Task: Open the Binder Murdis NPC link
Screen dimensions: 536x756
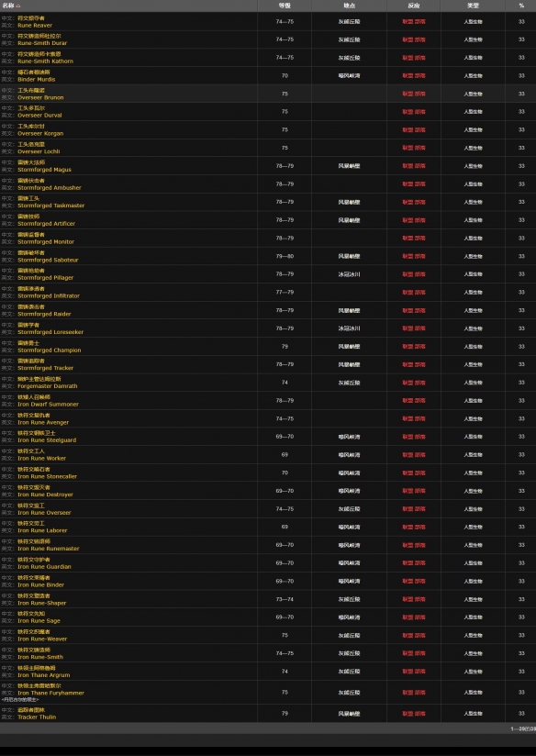Action: click(x=36, y=79)
